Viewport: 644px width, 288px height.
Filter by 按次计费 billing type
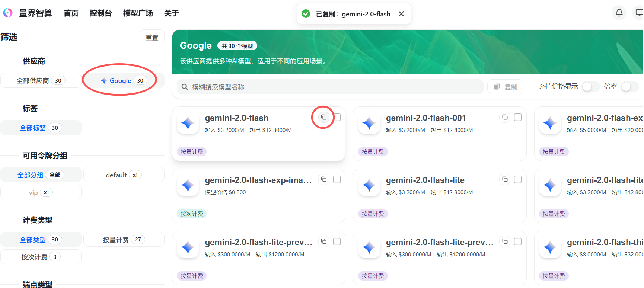point(41,257)
